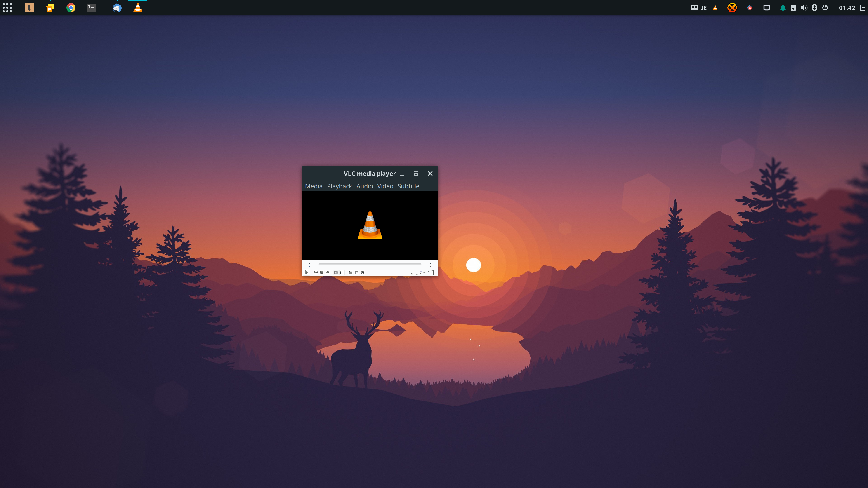Click the VLC cone in the video area
The width and height of the screenshot is (868, 488).
(370, 225)
